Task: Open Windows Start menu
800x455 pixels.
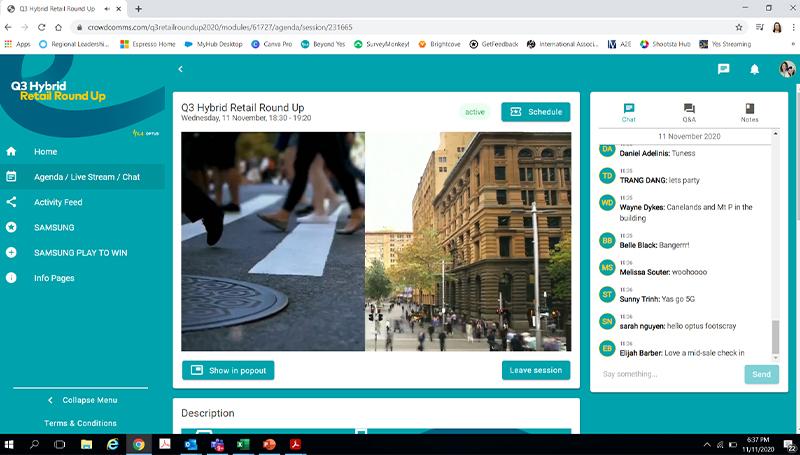Action: (9, 444)
